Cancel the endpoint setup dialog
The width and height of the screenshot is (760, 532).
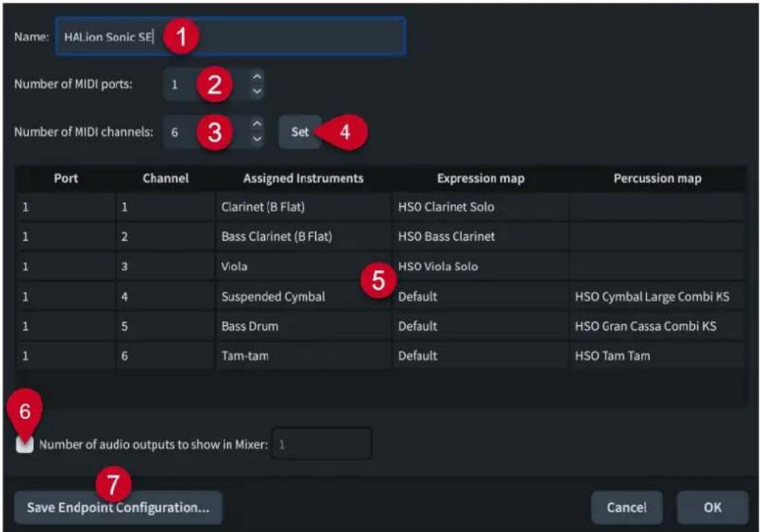coord(626,507)
